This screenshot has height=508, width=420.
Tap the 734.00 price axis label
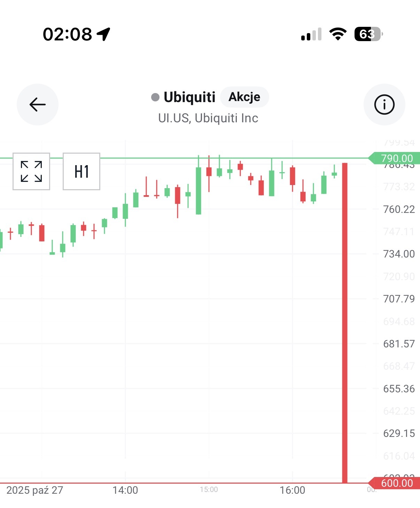pos(399,254)
